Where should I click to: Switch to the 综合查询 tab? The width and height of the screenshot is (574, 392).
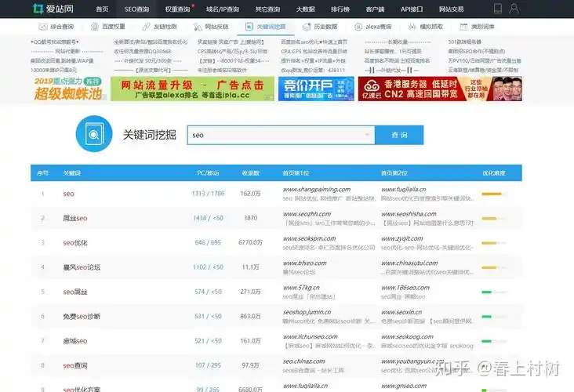pyautogui.click(x=56, y=27)
